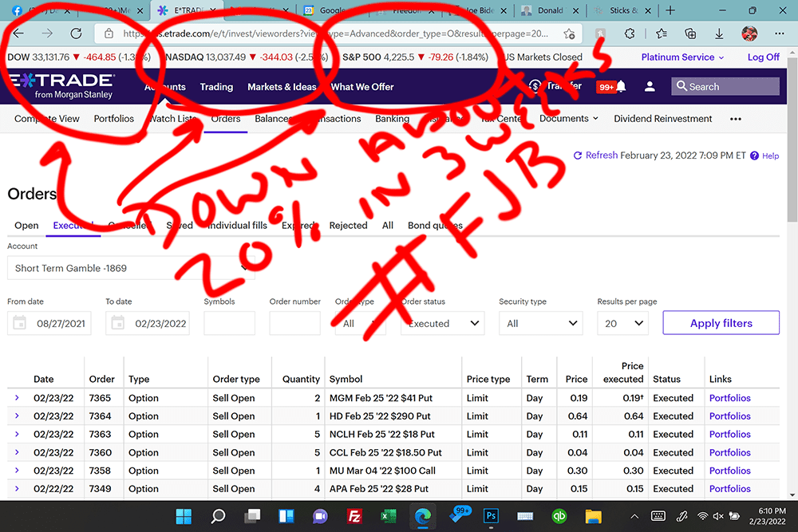Expand the NCLH Feb 25 $18 Put row
Screen dimensions: 798x532
(x=17, y=435)
